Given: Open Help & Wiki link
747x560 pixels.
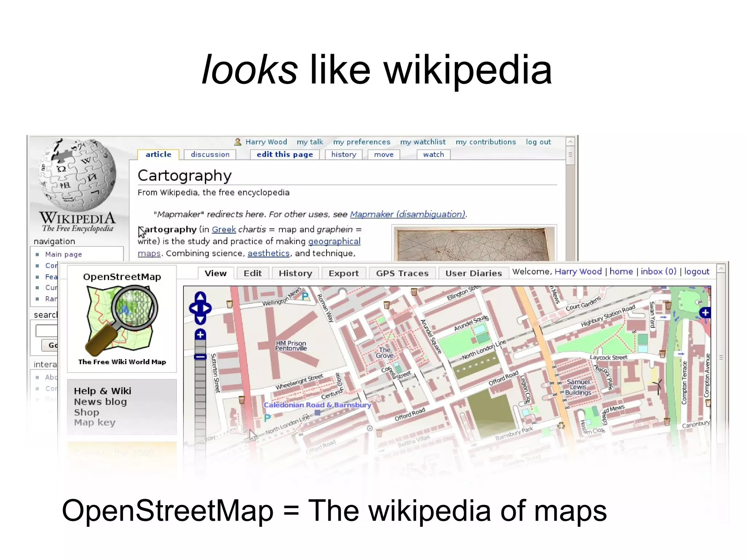Looking at the screenshot, I should 102,391.
